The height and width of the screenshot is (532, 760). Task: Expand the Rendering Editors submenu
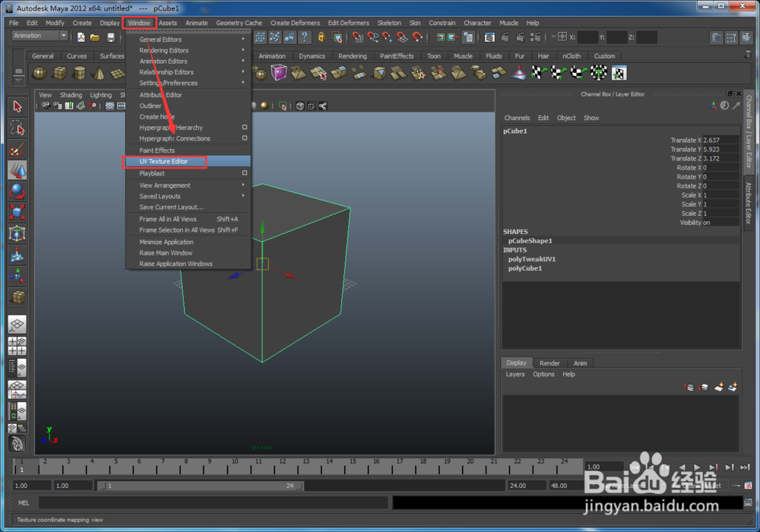click(188, 50)
